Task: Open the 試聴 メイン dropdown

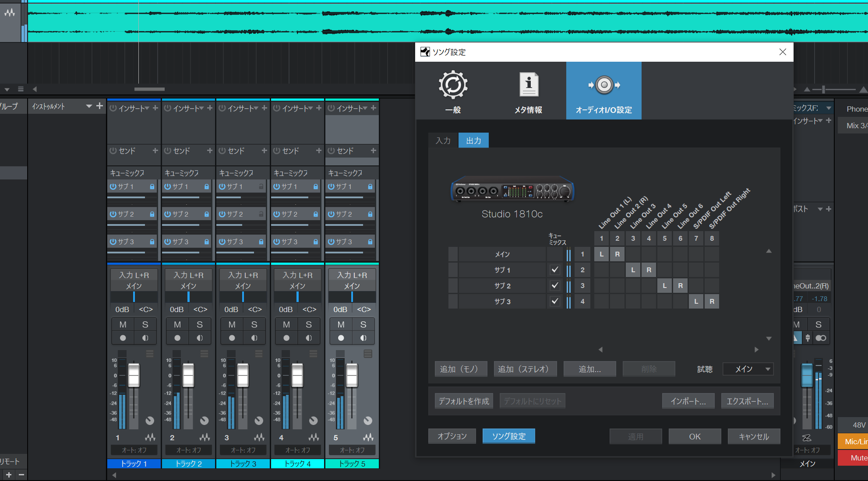Action: [748, 369]
